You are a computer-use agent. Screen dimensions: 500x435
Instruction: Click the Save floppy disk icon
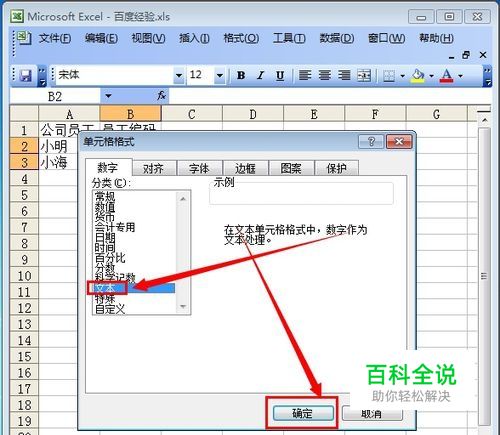(x=26, y=76)
